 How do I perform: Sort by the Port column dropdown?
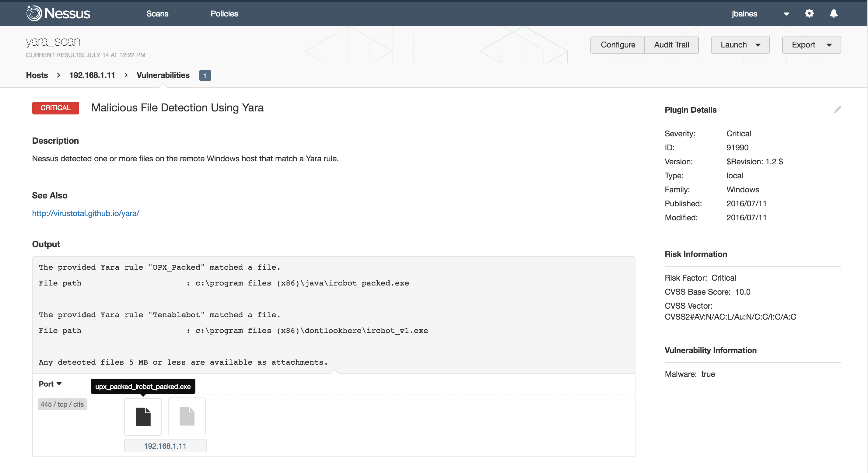[x=50, y=384]
